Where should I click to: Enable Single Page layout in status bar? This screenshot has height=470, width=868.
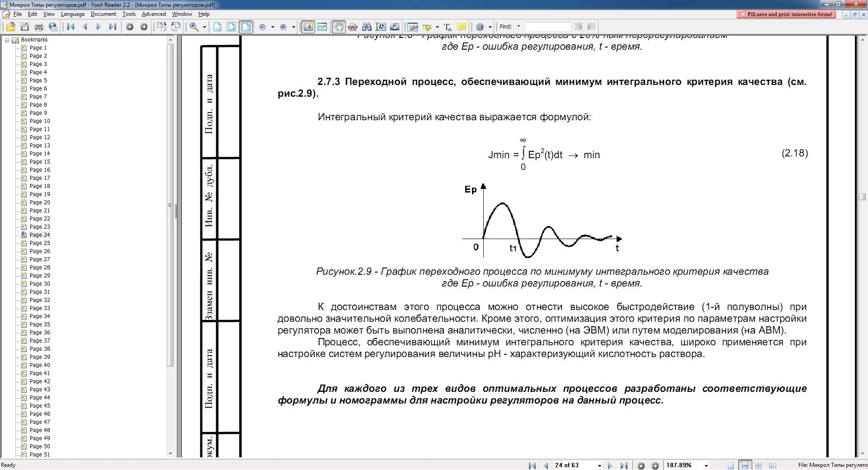coord(731,465)
